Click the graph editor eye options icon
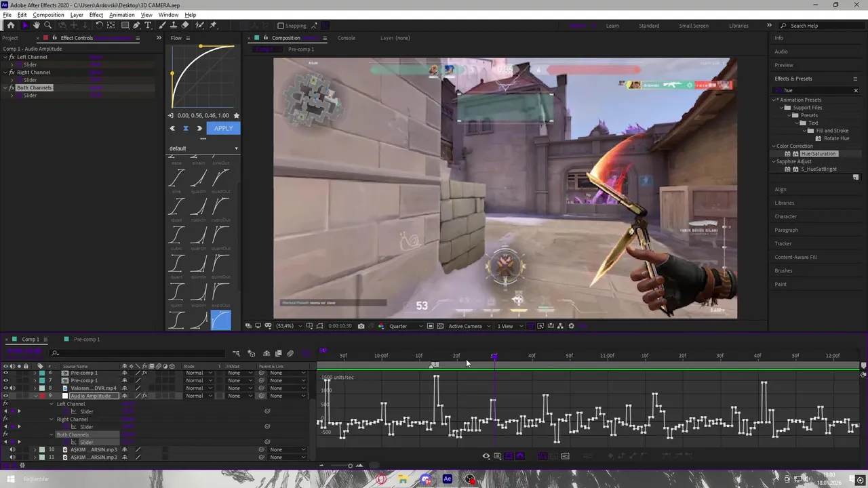This screenshot has height=488, width=868. click(x=486, y=456)
